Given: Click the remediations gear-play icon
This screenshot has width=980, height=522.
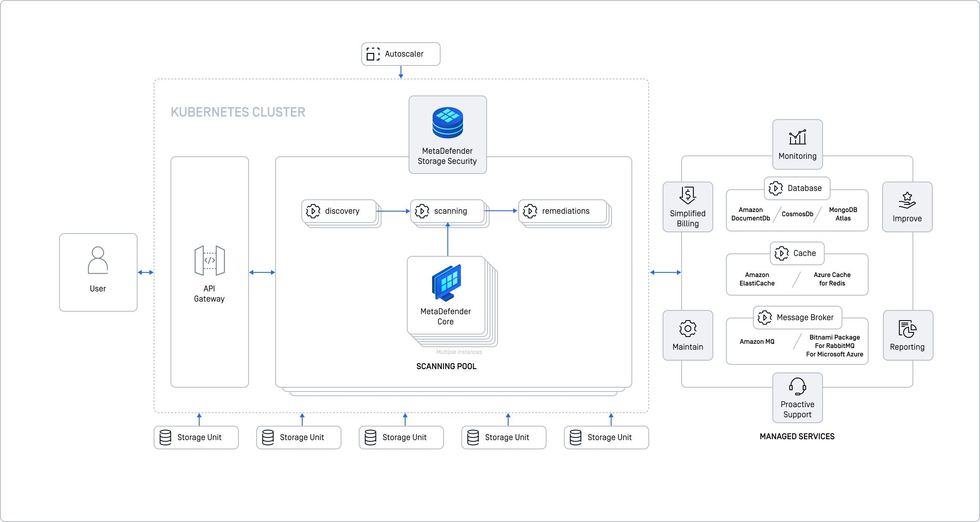Looking at the screenshot, I should [x=530, y=211].
